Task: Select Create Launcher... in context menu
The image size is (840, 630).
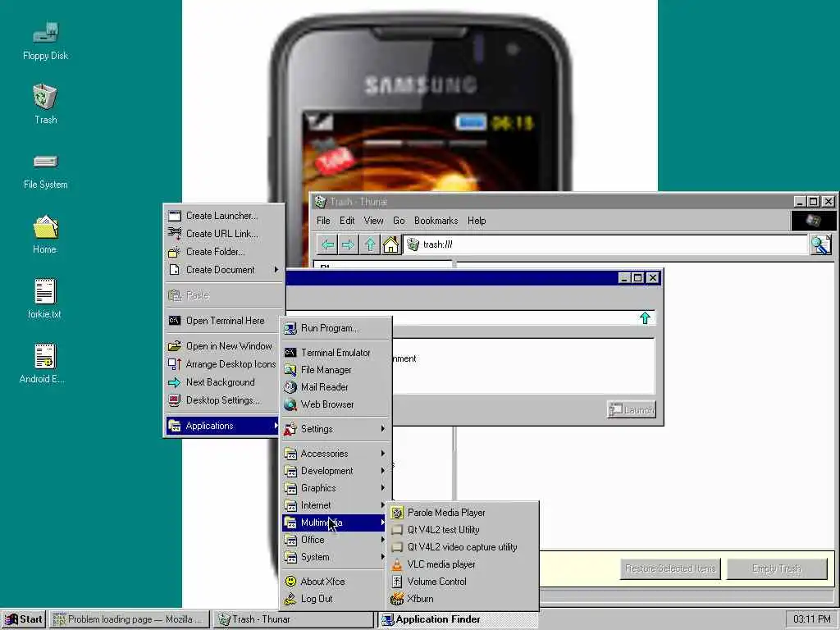Action: coord(224,216)
